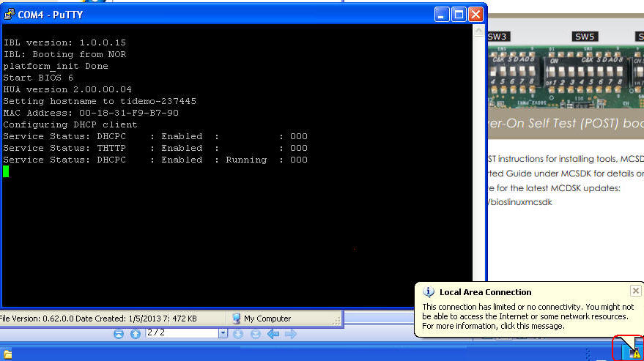The height and width of the screenshot is (361, 644).
Task: Close the COM4 PuTTY window
Action: (475, 15)
